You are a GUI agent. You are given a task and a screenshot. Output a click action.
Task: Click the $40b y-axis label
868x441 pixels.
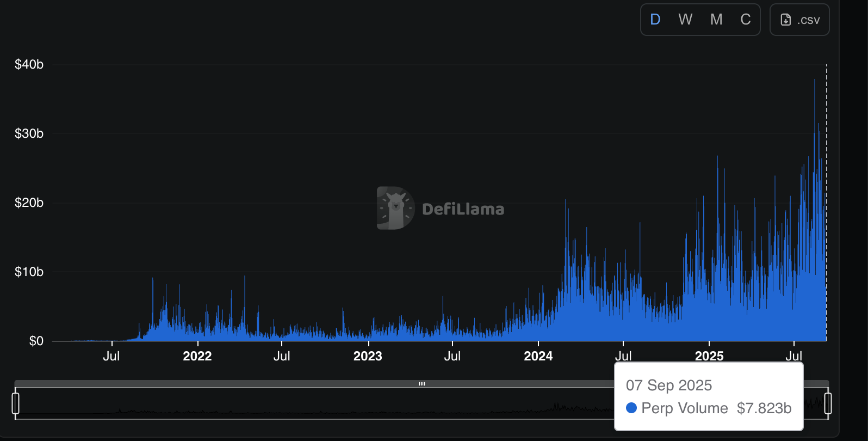29,64
